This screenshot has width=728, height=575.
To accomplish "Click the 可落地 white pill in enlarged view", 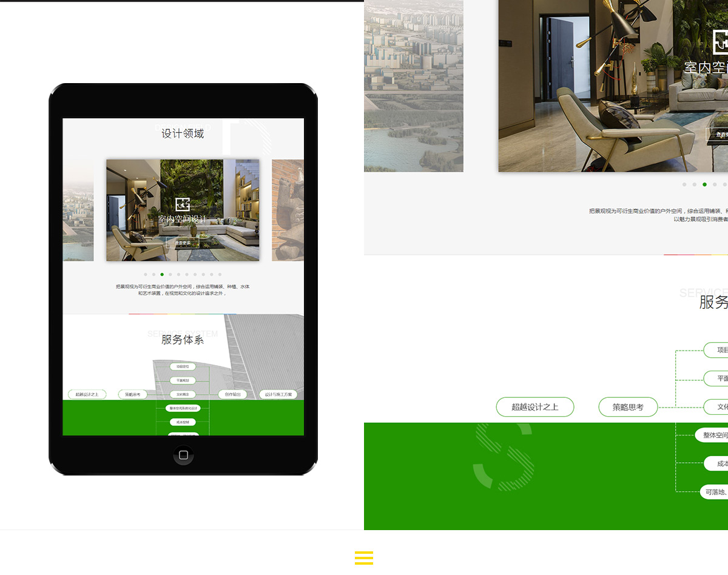I will pos(713,492).
